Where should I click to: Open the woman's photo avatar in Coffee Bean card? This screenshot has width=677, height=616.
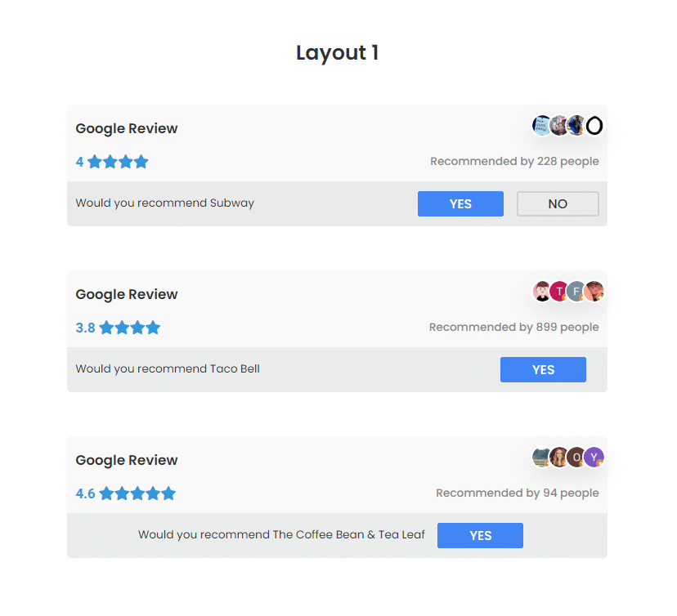[x=559, y=457]
